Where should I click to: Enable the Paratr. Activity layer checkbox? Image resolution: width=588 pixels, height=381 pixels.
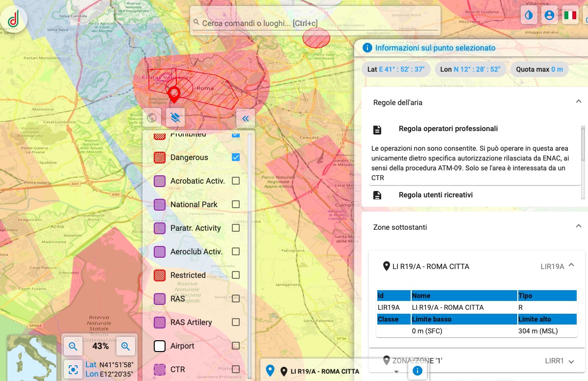tap(235, 228)
